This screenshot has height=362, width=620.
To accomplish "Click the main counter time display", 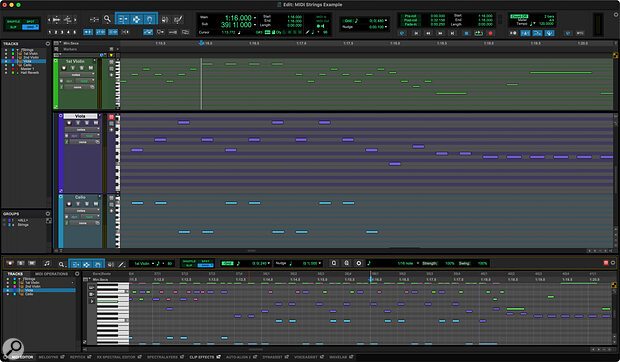I will coord(238,18).
